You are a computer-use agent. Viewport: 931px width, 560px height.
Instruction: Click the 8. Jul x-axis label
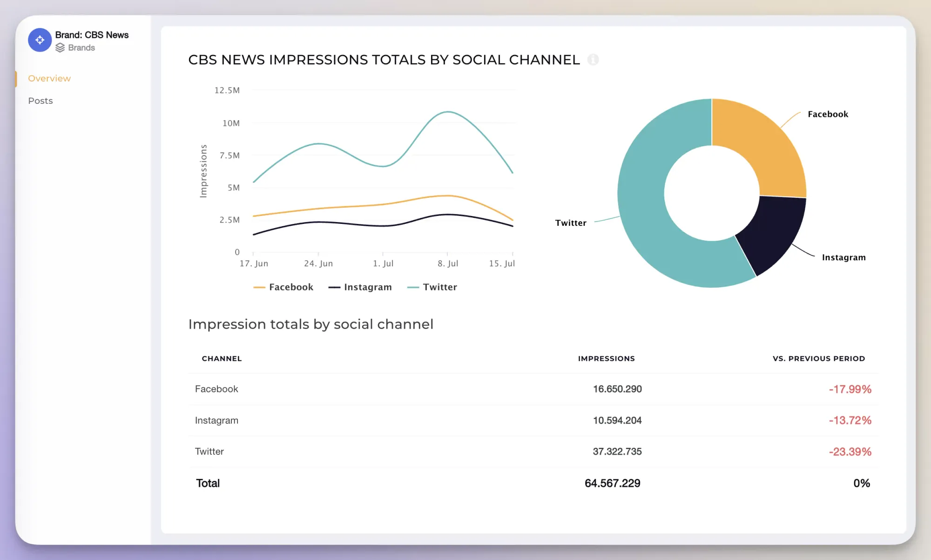pyautogui.click(x=448, y=263)
